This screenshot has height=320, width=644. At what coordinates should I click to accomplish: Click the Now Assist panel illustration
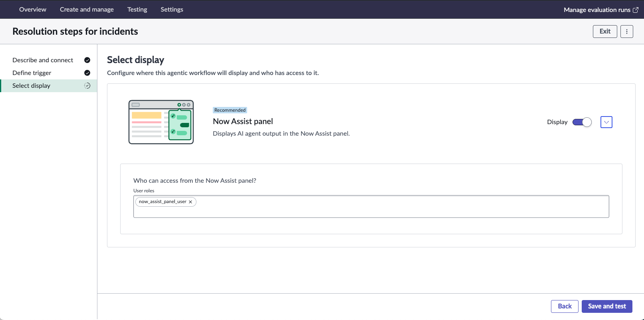[161, 122]
